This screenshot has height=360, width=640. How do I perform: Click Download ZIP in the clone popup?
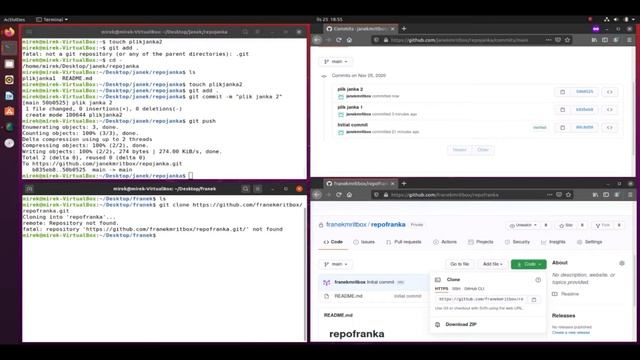click(x=461, y=324)
